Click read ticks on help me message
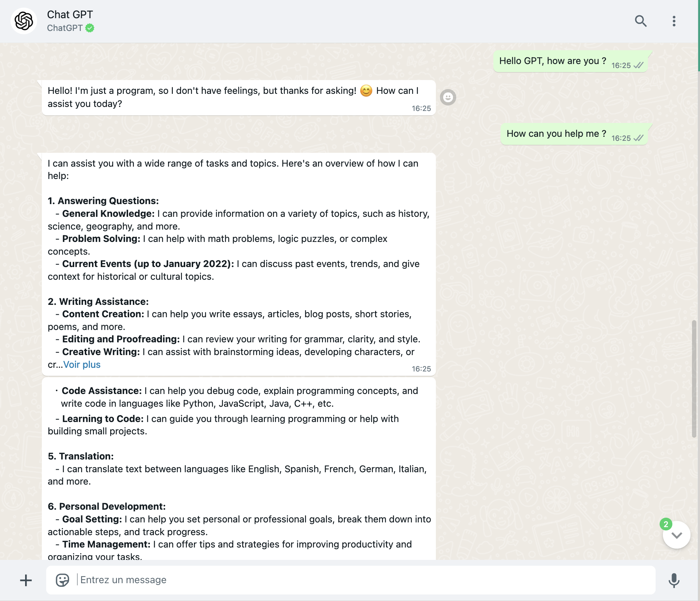The width and height of the screenshot is (700, 601). click(639, 138)
